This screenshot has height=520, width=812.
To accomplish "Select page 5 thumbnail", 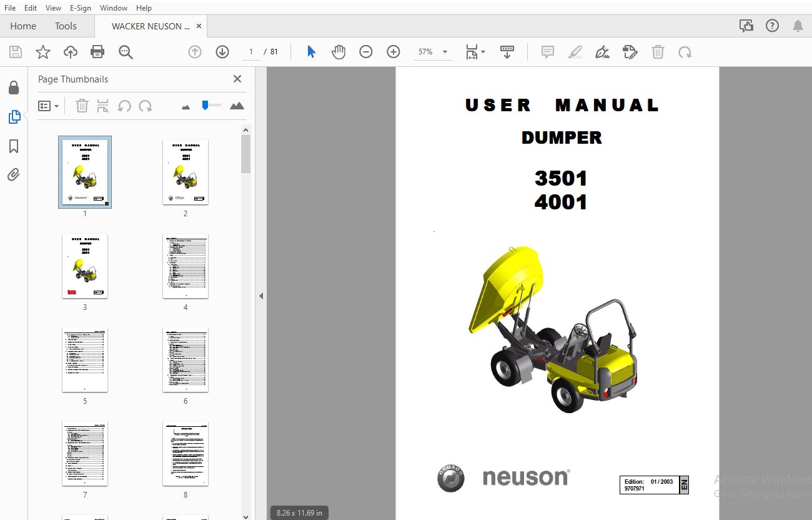I will tap(85, 359).
